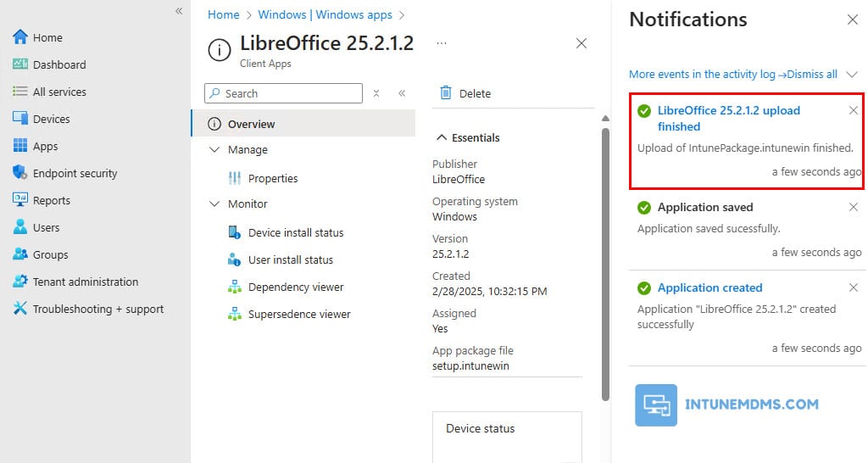Click the Properties sliders icon
Screen dimensions: 868x463
pyautogui.click(x=235, y=178)
